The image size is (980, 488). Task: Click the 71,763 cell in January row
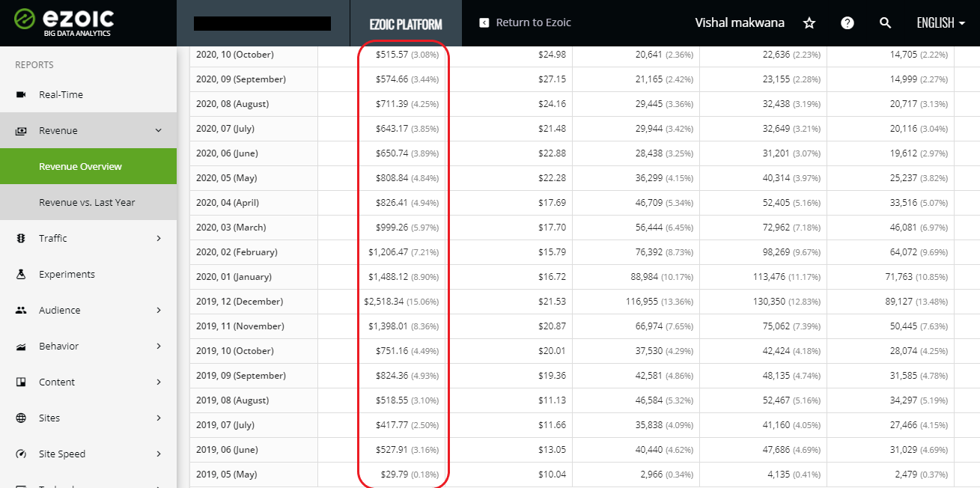coord(916,277)
